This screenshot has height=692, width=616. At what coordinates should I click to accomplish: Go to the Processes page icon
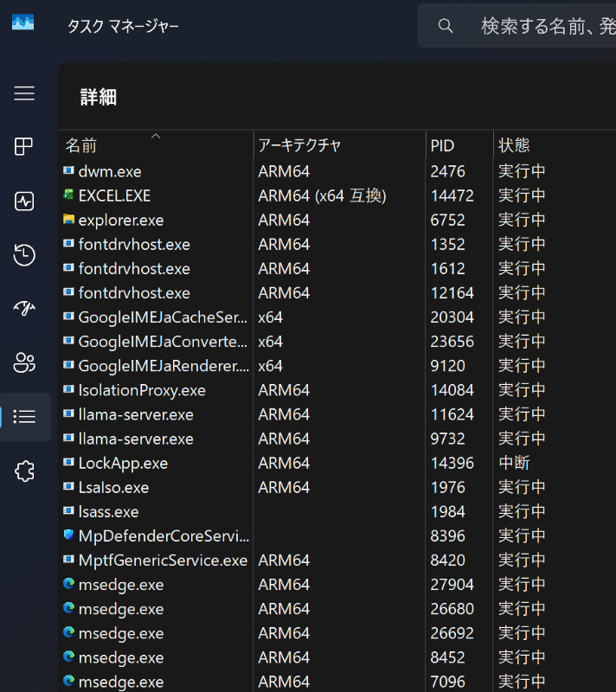click(24, 146)
